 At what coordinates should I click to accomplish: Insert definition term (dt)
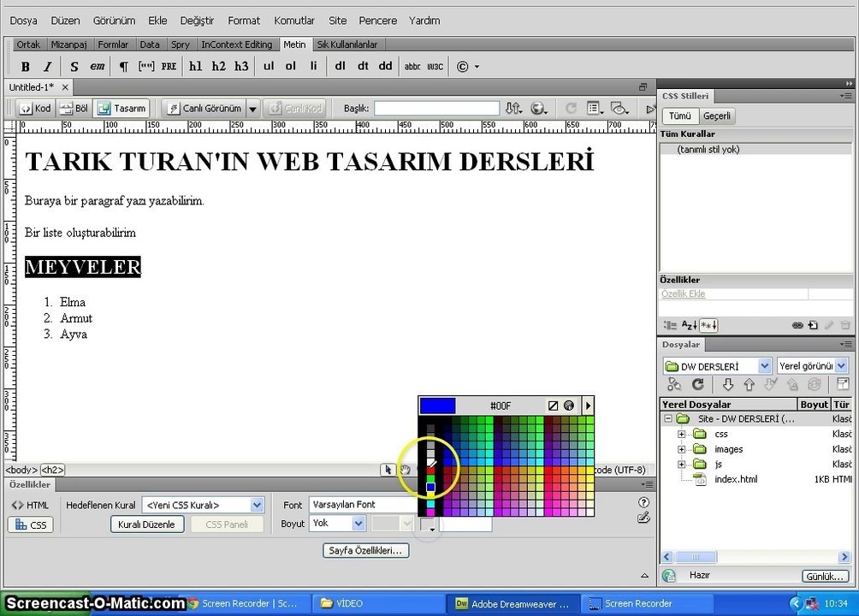coord(363,66)
